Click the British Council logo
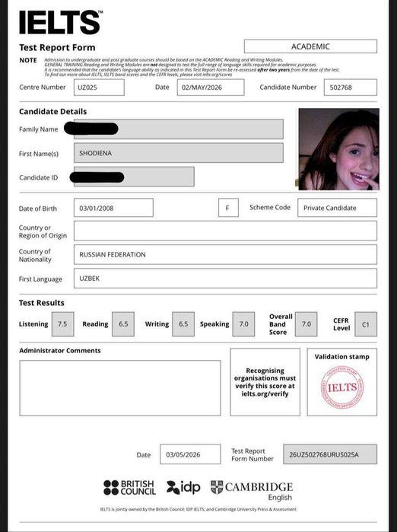Viewport: 397px width, 532px height. (129, 488)
